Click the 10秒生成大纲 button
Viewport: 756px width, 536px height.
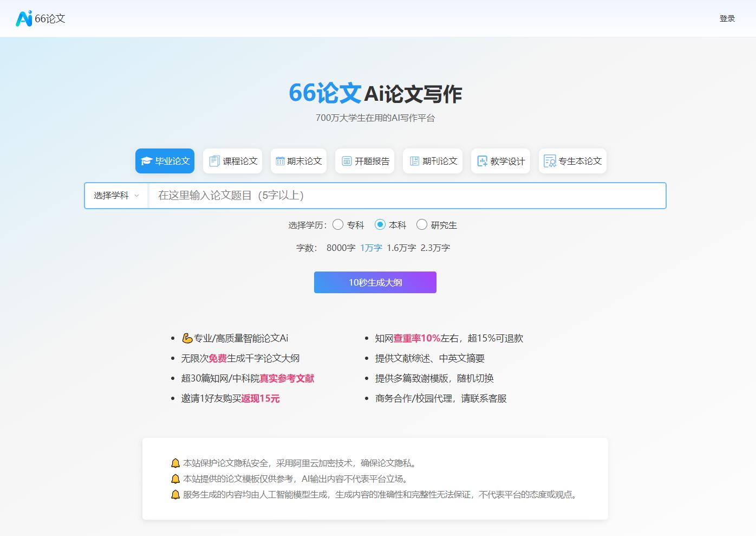375,282
